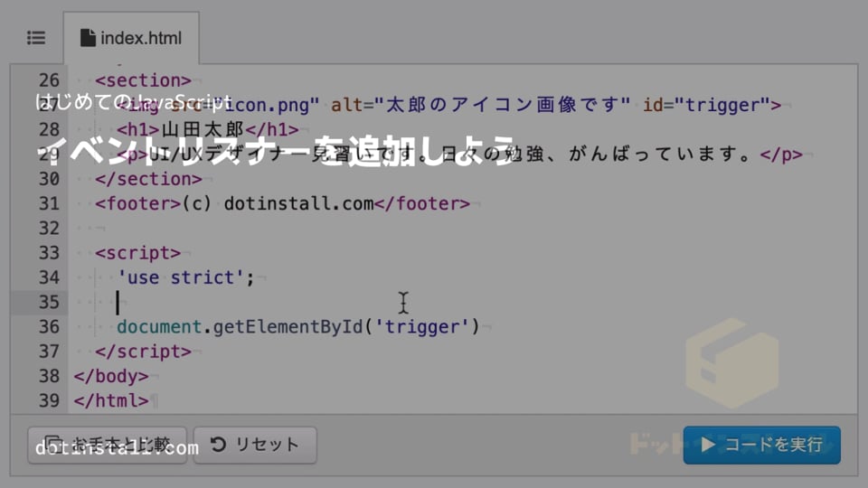Click line number 34 in gutter
The width and height of the screenshot is (868, 488).
tap(49, 277)
